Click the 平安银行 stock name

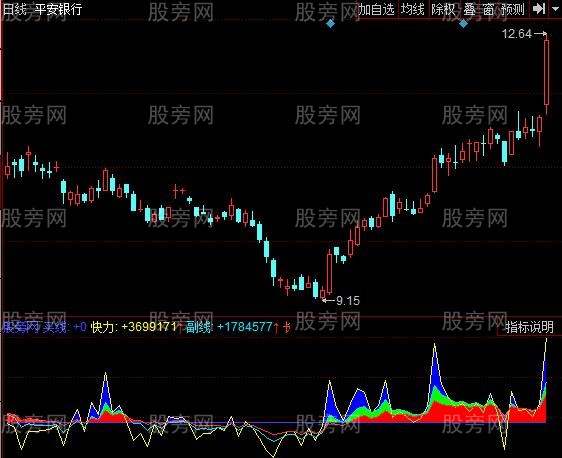(58, 9)
